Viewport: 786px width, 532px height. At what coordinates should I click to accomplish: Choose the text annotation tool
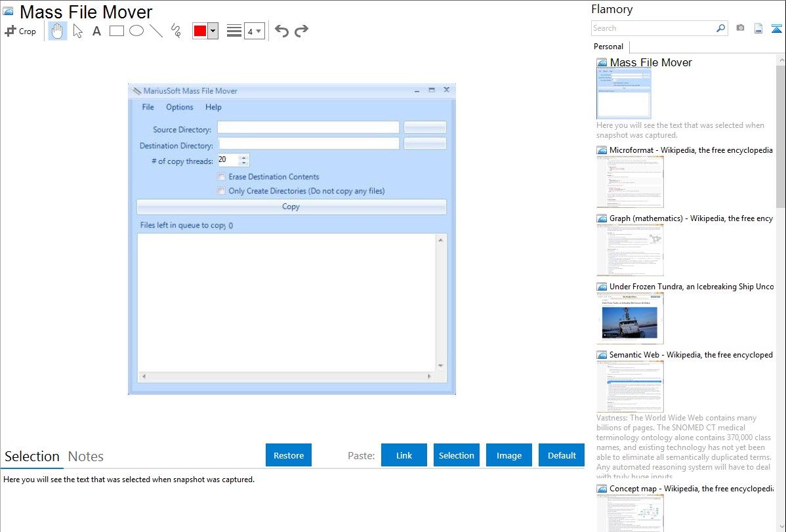96,31
